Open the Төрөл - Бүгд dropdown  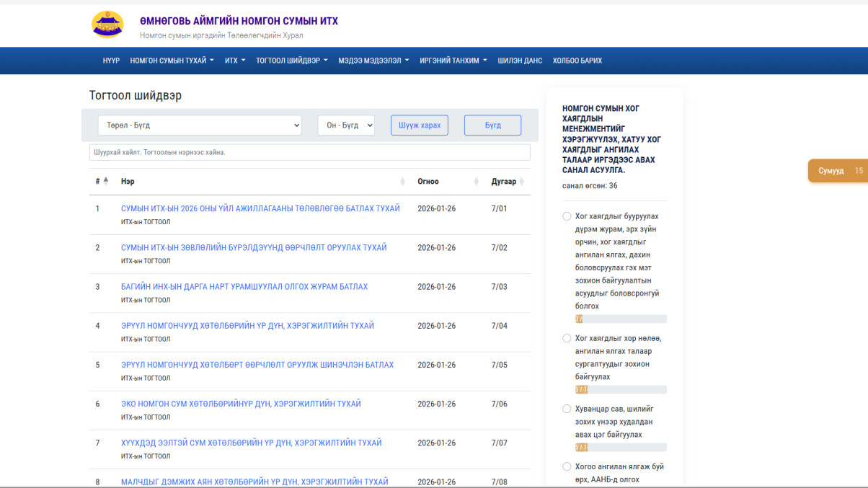(200, 125)
